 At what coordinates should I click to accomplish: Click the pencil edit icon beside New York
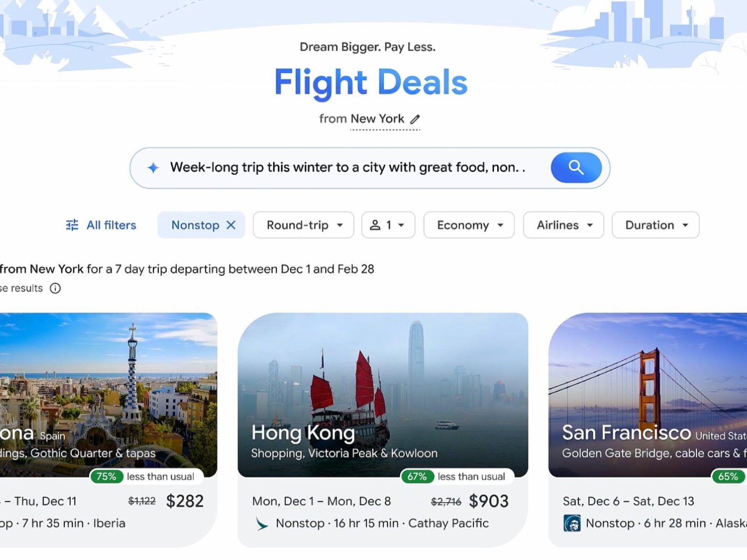click(x=415, y=119)
